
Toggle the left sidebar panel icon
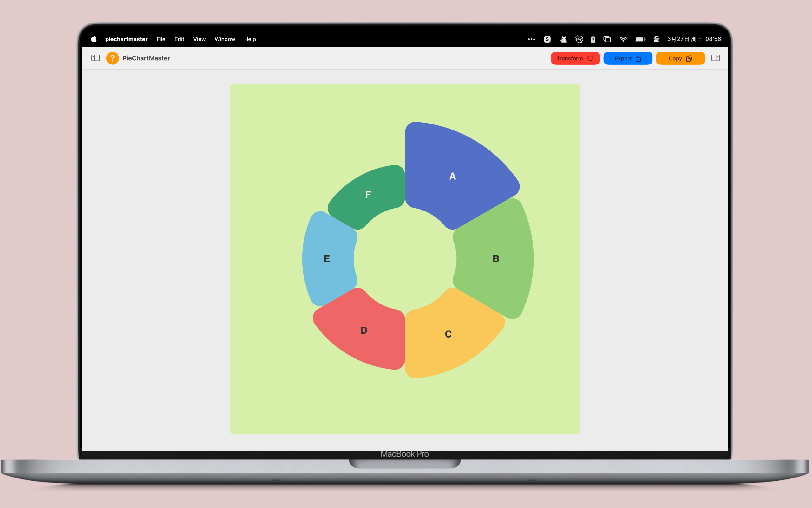95,58
